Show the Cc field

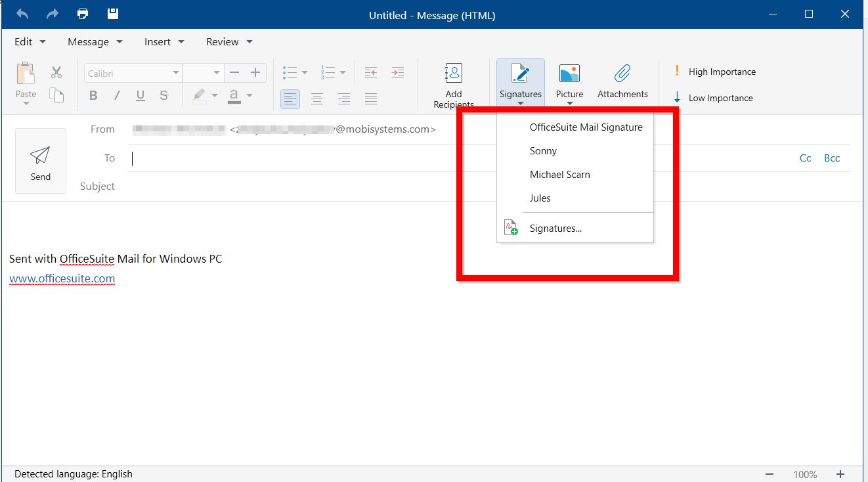click(806, 158)
